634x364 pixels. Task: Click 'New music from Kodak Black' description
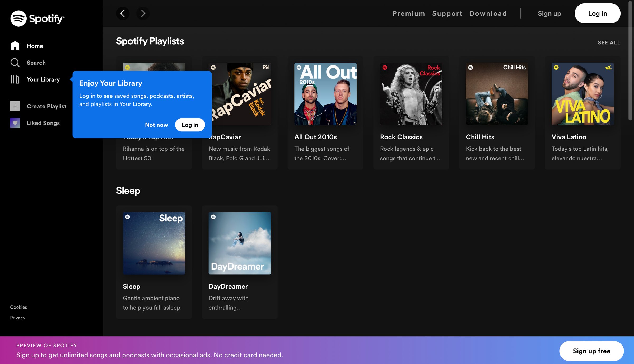[x=239, y=154]
